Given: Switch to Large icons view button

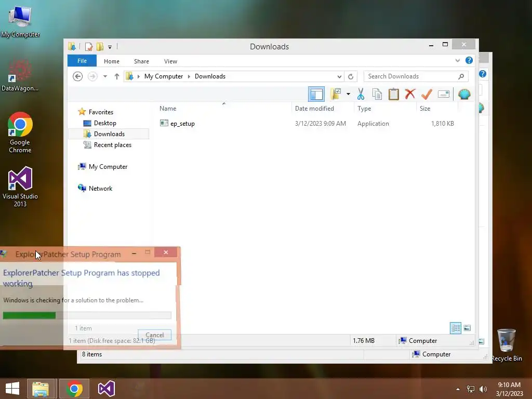Looking at the screenshot, I should 467,328.
